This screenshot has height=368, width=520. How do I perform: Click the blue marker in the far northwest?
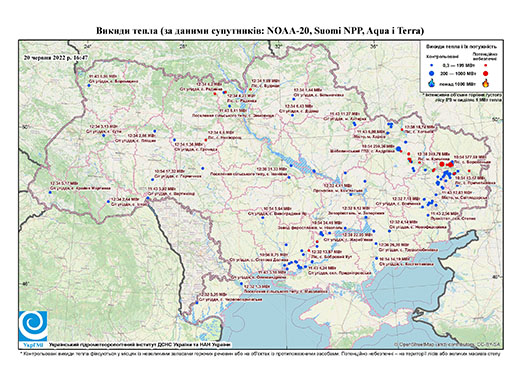89,85
